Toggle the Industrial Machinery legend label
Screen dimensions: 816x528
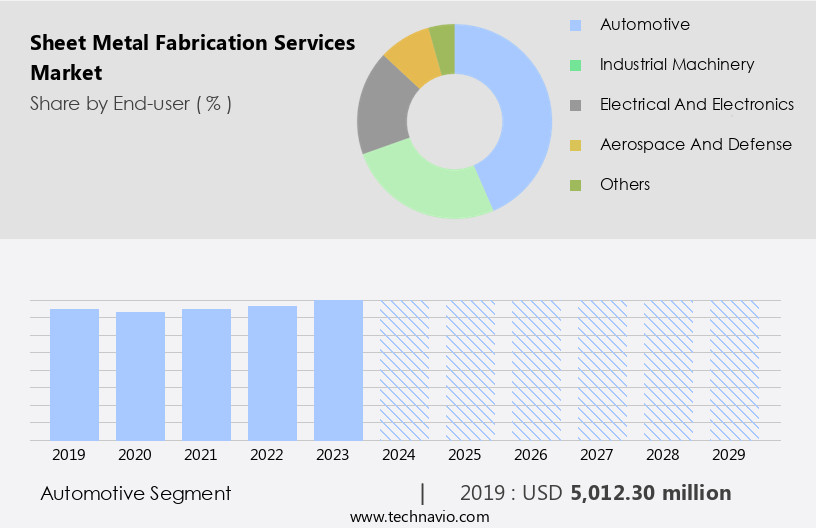676,65
